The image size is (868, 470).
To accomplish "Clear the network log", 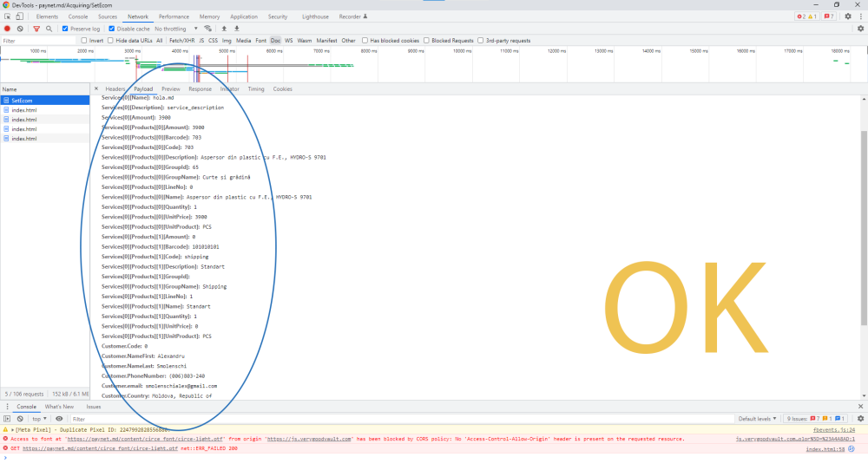I will (x=20, y=29).
